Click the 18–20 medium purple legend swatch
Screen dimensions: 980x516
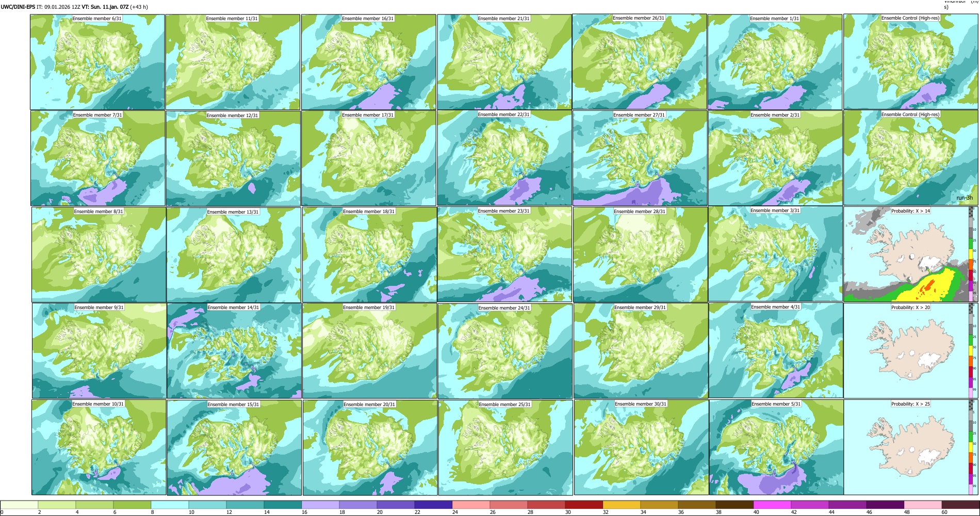(x=358, y=505)
